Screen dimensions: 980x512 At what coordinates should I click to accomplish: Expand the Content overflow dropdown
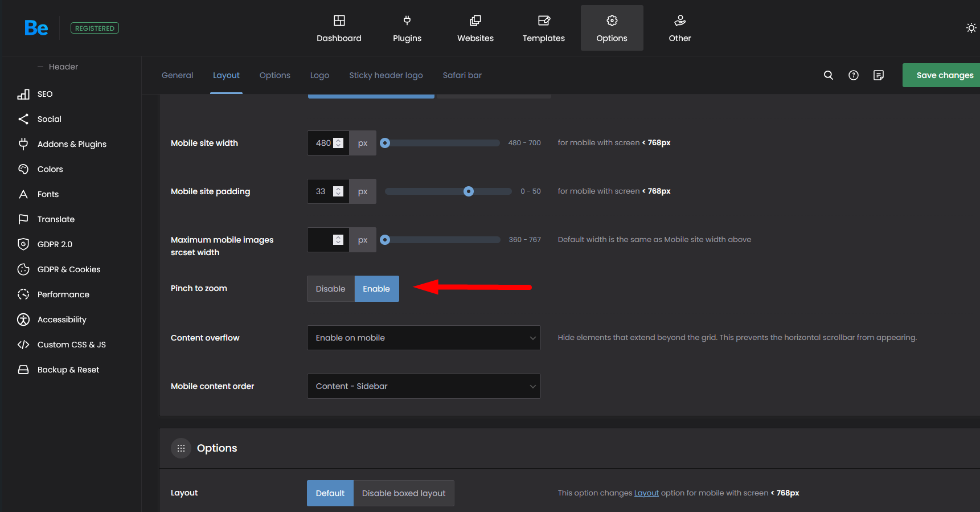tap(424, 338)
